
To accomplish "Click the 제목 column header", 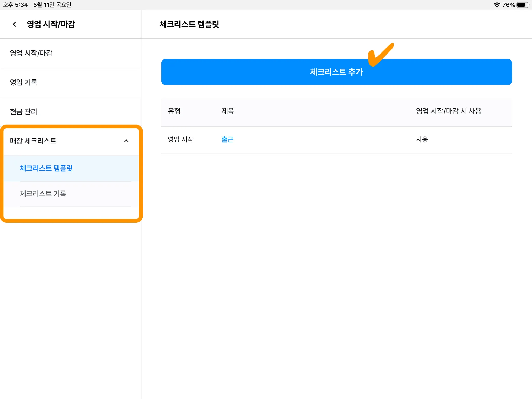I will pyautogui.click(x=228, y=111).
